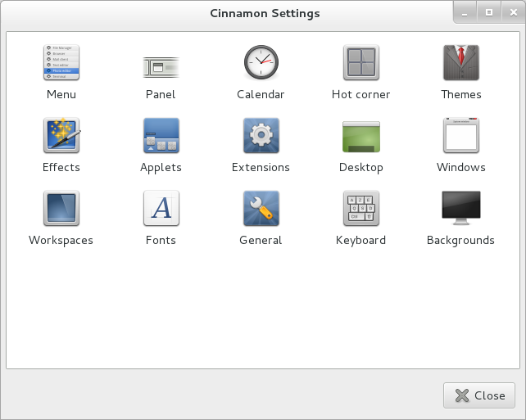Select the "Effects" label text
This screenshot has width=526, height=420.
pyautogui.click(x=61, y=167)
